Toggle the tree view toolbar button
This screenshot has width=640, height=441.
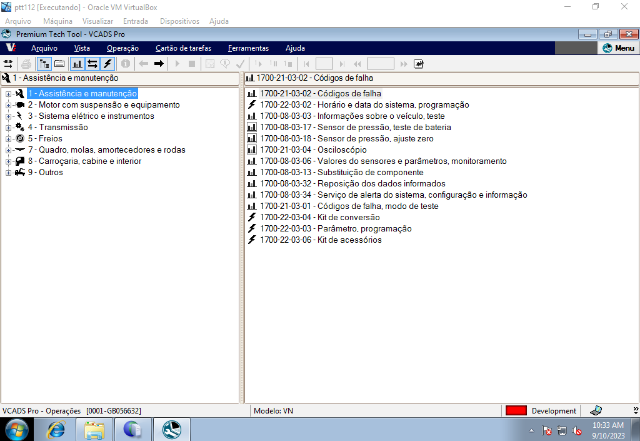click(44, 64)
